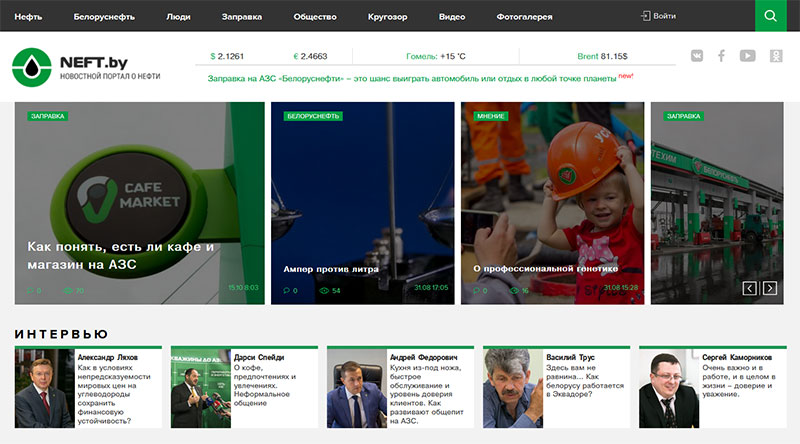Click ЗАПРАВКА tag on gas station card
This screenshot has width=800, height=444.
(x=684, y=116)
